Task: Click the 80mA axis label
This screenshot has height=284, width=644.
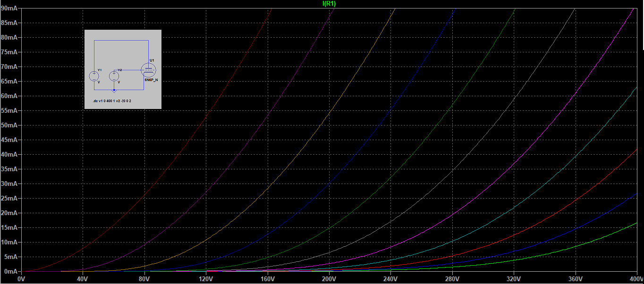Action: [9, 37]
